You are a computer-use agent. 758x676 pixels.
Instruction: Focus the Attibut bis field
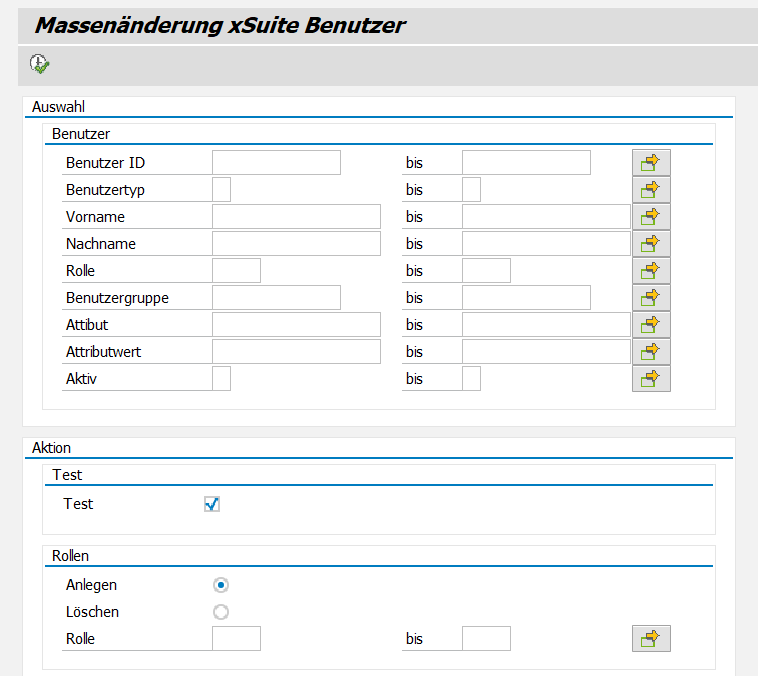click(x=546, y=324)
